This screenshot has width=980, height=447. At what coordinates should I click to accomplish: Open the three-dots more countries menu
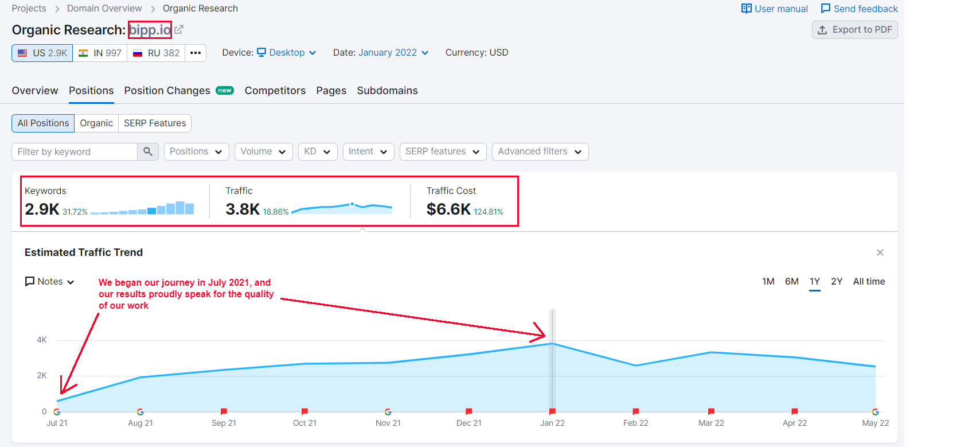click(x=196, y=53)
